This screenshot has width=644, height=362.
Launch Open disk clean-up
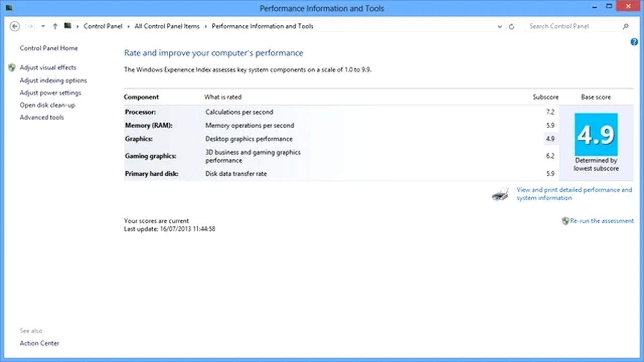click(47, 105)
